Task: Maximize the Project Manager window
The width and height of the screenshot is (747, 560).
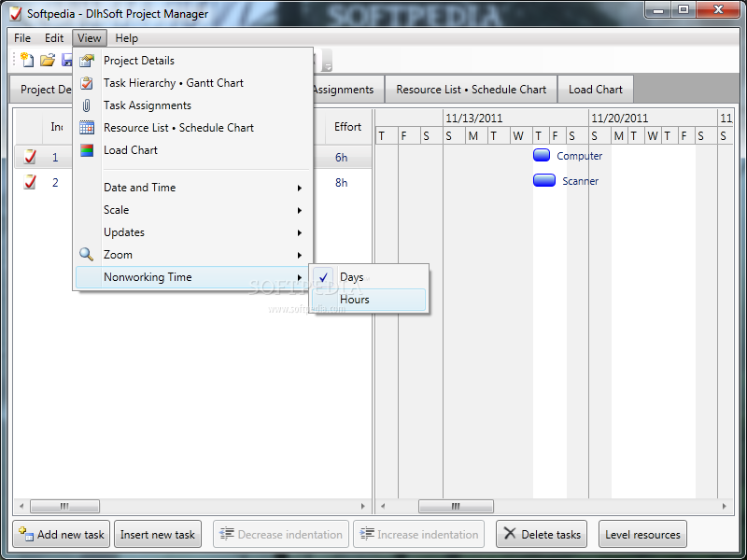Action: point(684,9)
